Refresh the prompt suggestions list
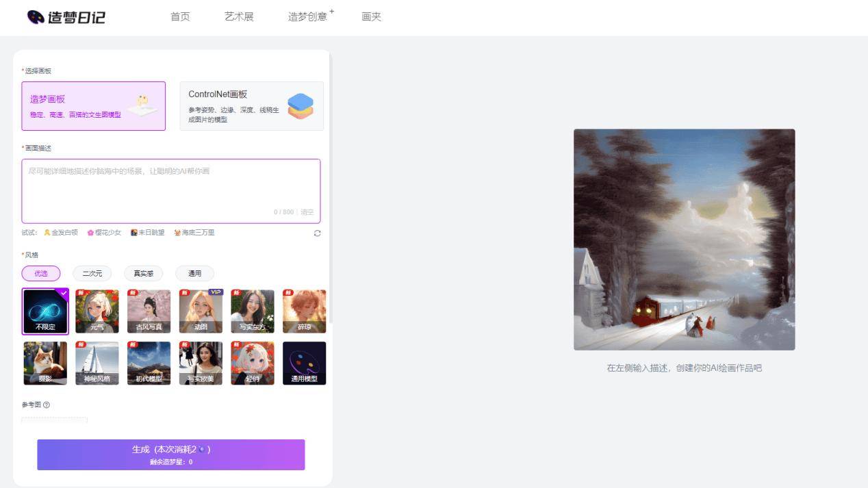Screen dimensions: 868x488 tap(317, 233)
